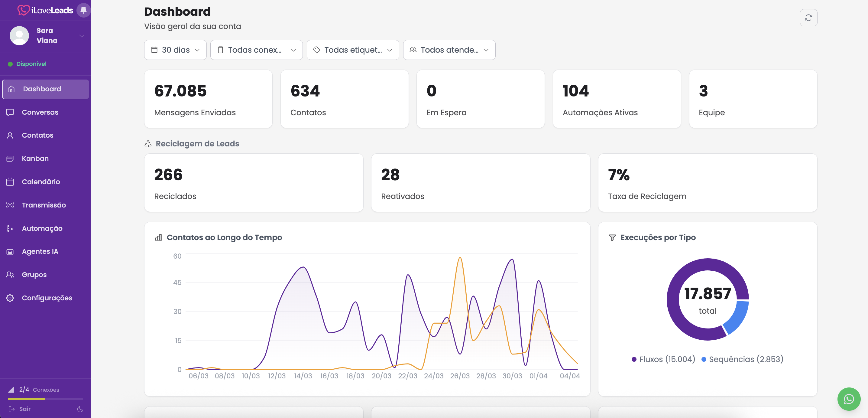The width and height of the screenshot is (868, 418).
Task: Click the Taxa de Reciclagem card
Action: pyautogui.click(x=708, y=183)
